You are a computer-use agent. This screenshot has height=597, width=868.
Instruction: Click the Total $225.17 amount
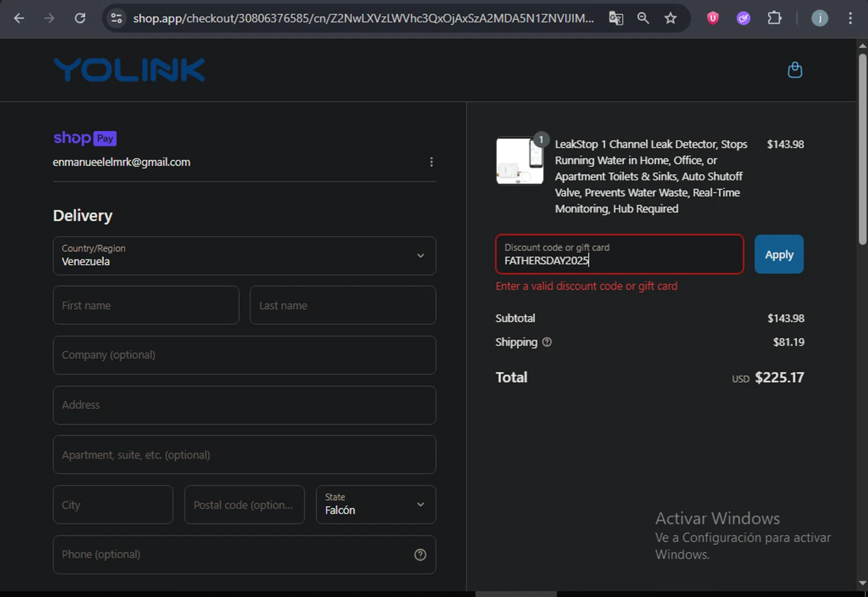[779, 378]
